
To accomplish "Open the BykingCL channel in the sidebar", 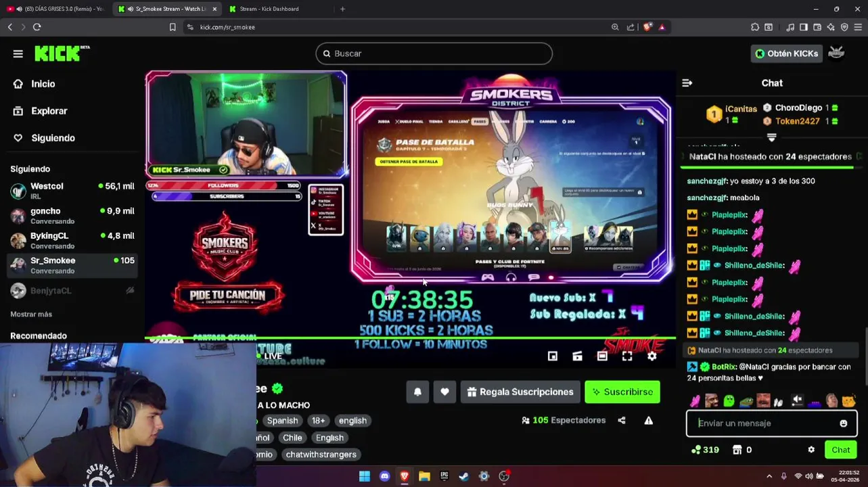I will 72,240.
